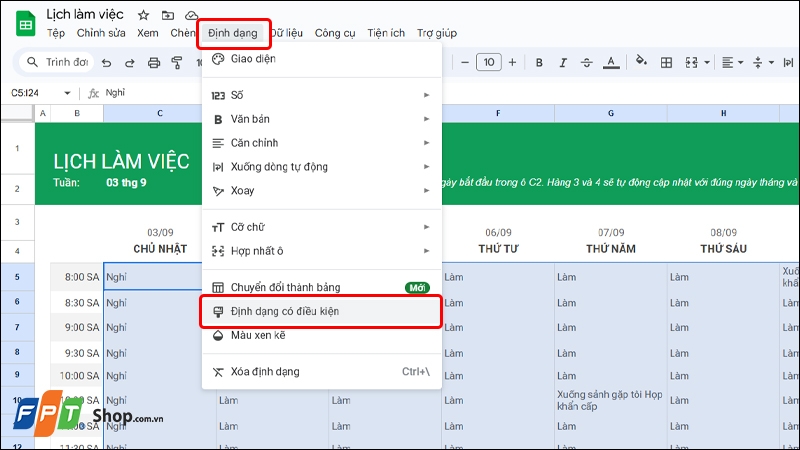800x450 pixels.
Task: Select Chuyển đổi thành bảng option
Action: tap(321, 287)
